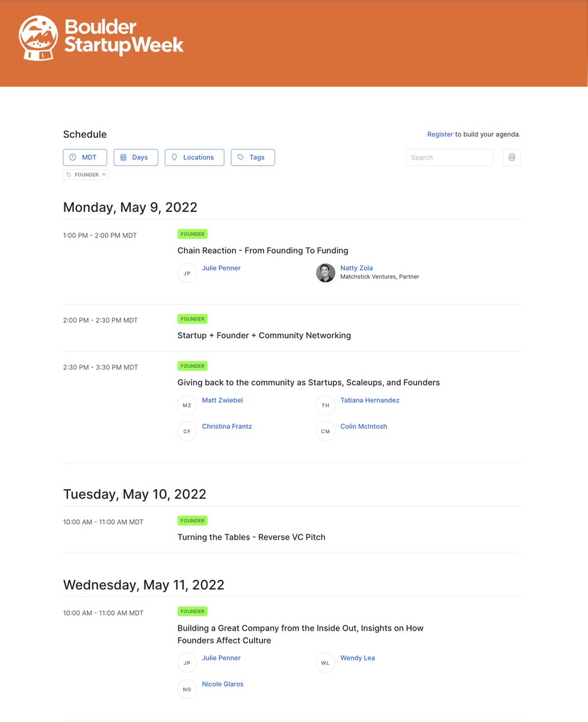The width and height of the screenshot is (588, 722).
Task: Click FOUNDER tag on Building a Great Company
Action: coord(193,611)
